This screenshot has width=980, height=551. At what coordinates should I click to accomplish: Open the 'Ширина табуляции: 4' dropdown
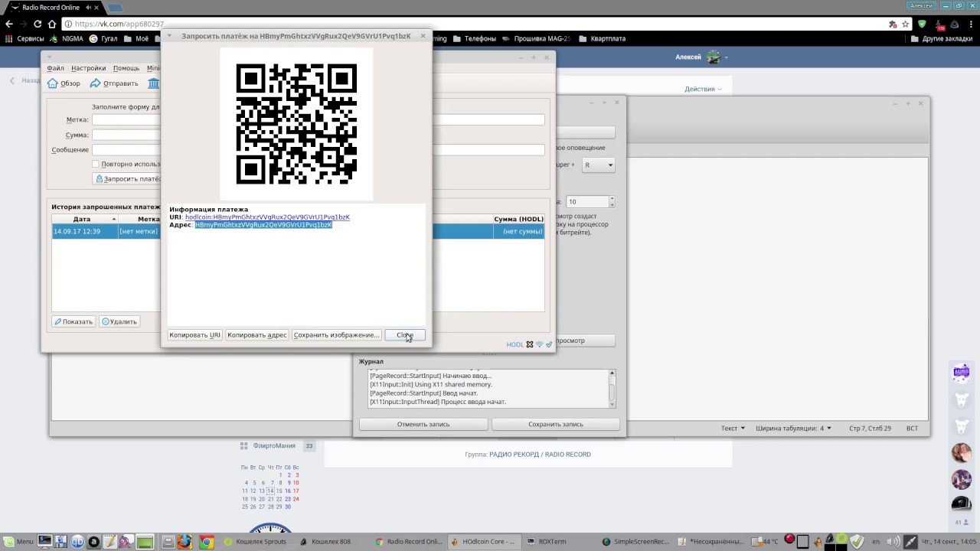coord(794,429)
